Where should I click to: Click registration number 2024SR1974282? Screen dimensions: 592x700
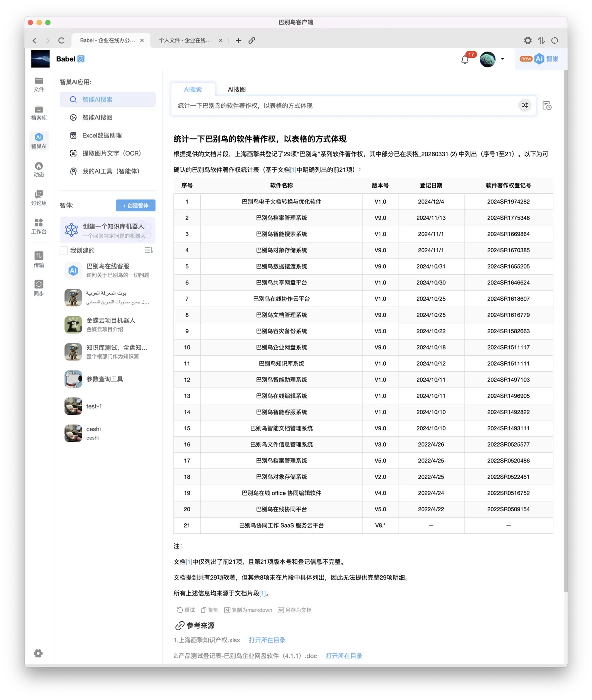[x=508, y=202]
